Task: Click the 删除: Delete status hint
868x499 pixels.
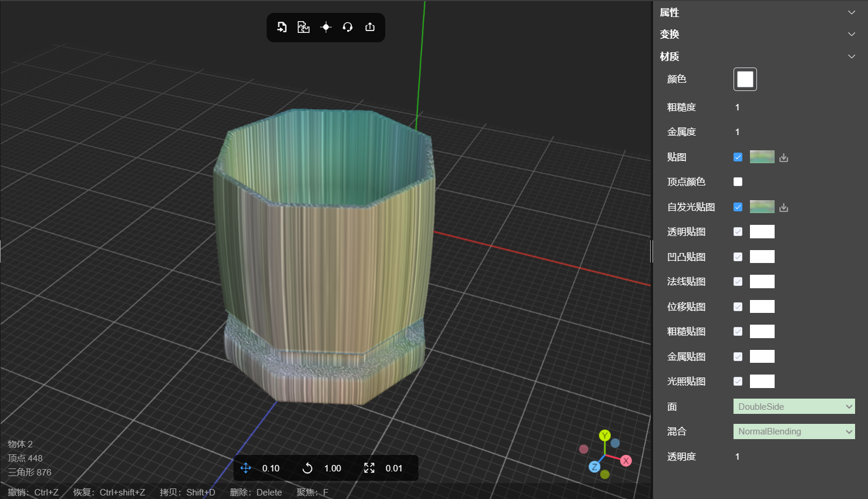Action: pos(256,493)
